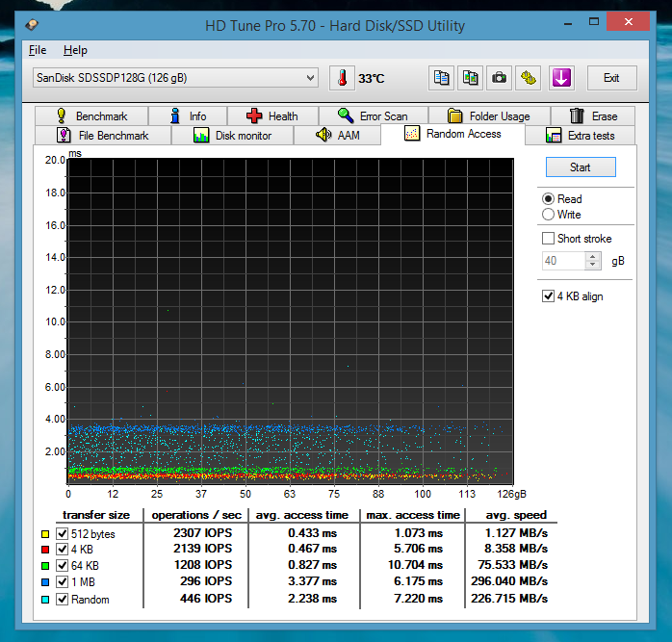Maximize the HD Tune Pro window
This screenshot has height=642, width=672.
point(594,22)
